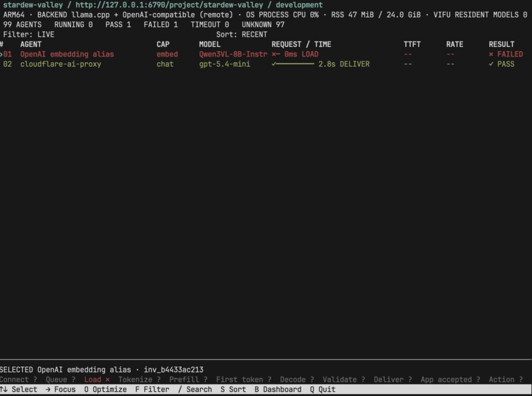Click the development environment label
The width and height of the screenshot is (532, 396).
[299, 5]
